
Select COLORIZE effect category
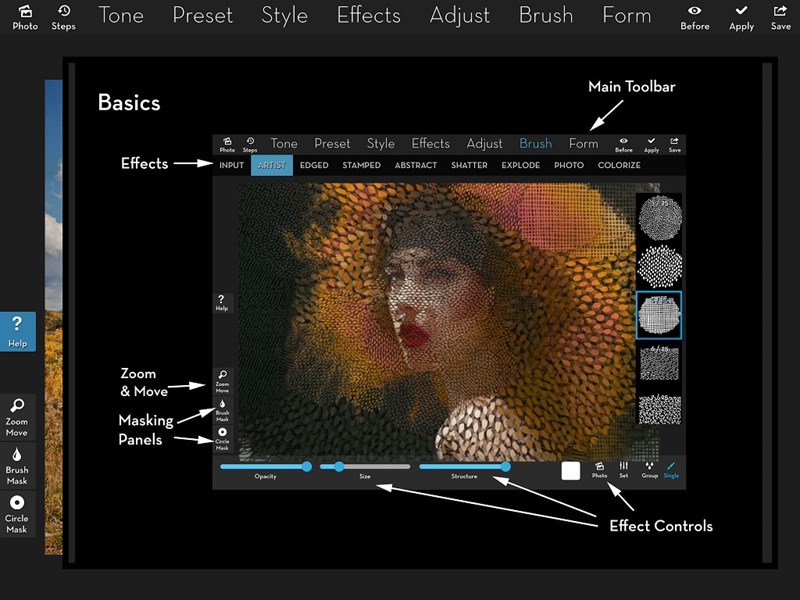(619, 165)
